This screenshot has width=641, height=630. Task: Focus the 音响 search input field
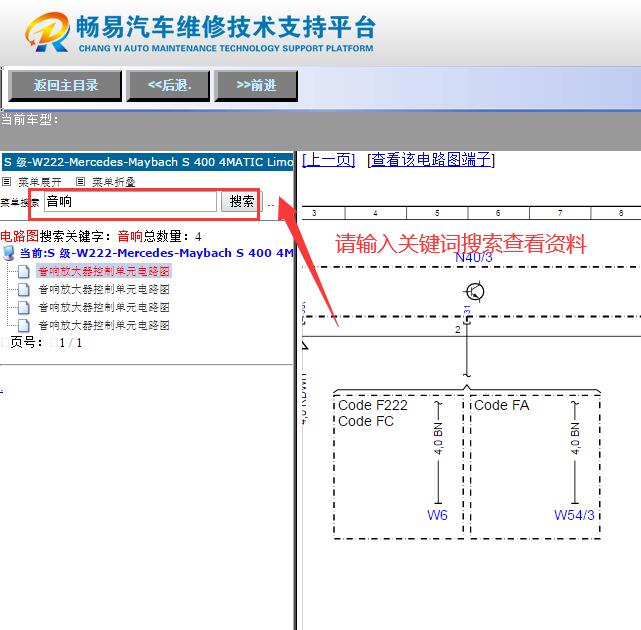coord(130,202)
